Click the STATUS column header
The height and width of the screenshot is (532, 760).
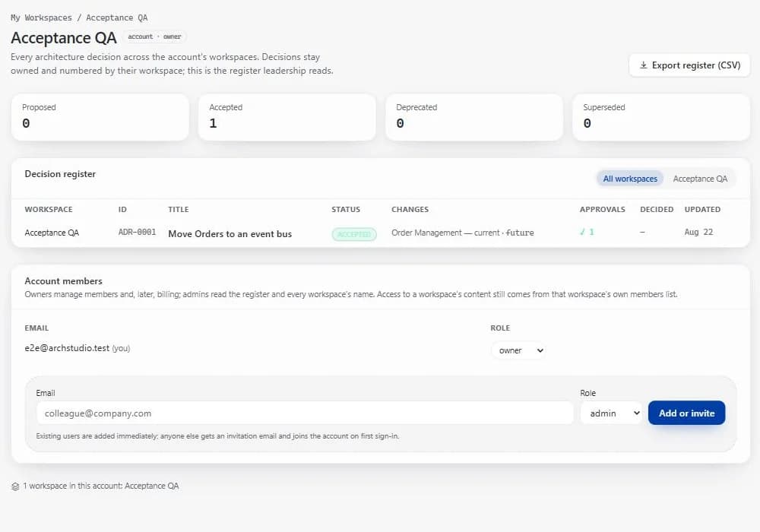346,209
